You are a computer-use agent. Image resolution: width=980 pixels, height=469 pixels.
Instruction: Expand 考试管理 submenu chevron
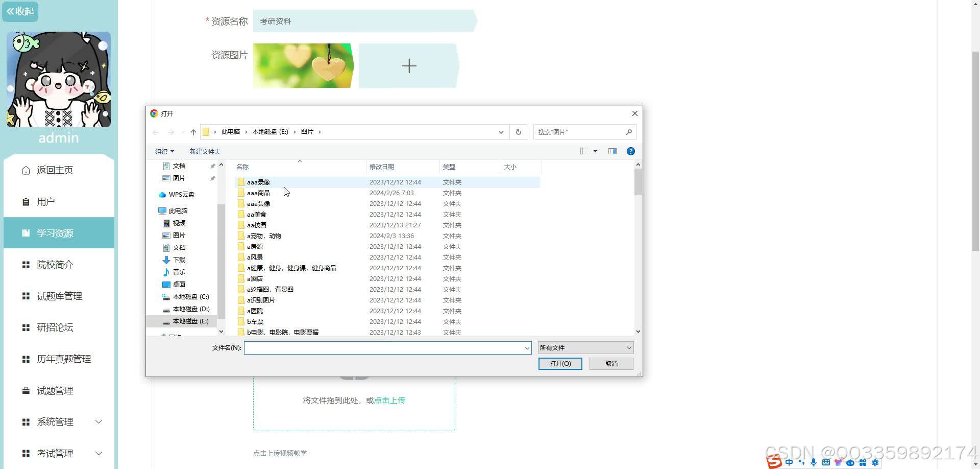click(99, 454)
